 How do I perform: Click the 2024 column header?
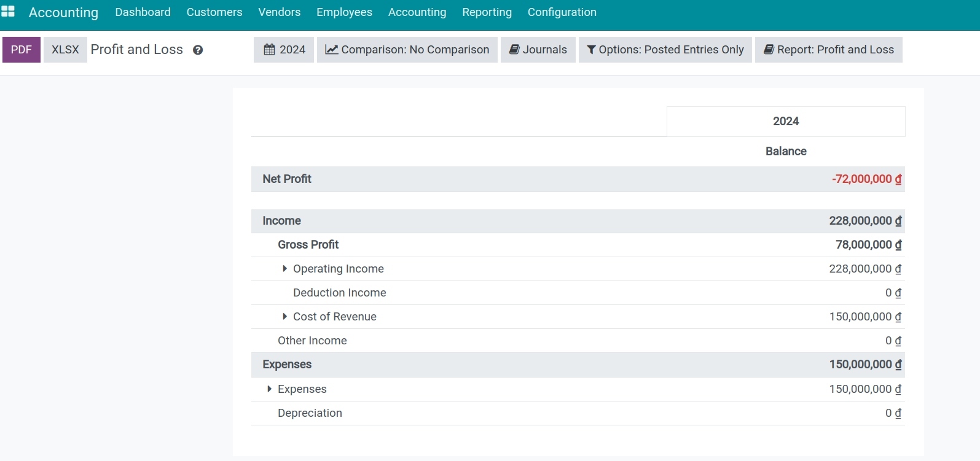786,122
